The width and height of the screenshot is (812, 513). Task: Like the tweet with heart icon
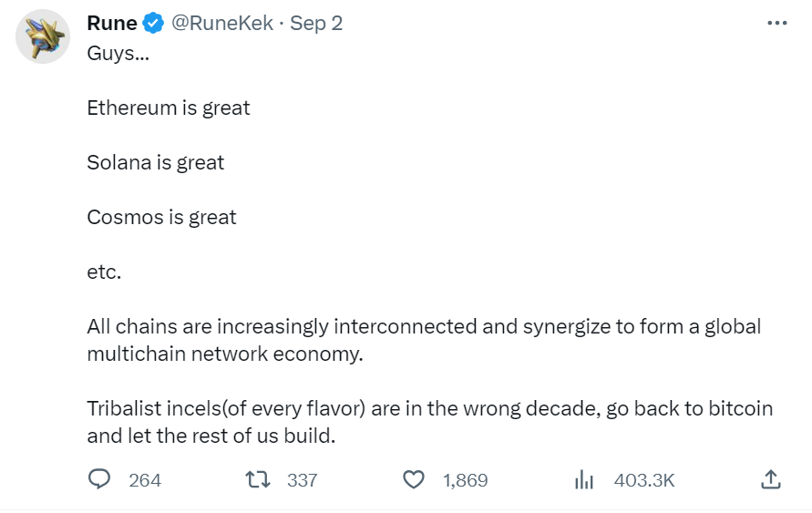(415, 479)
